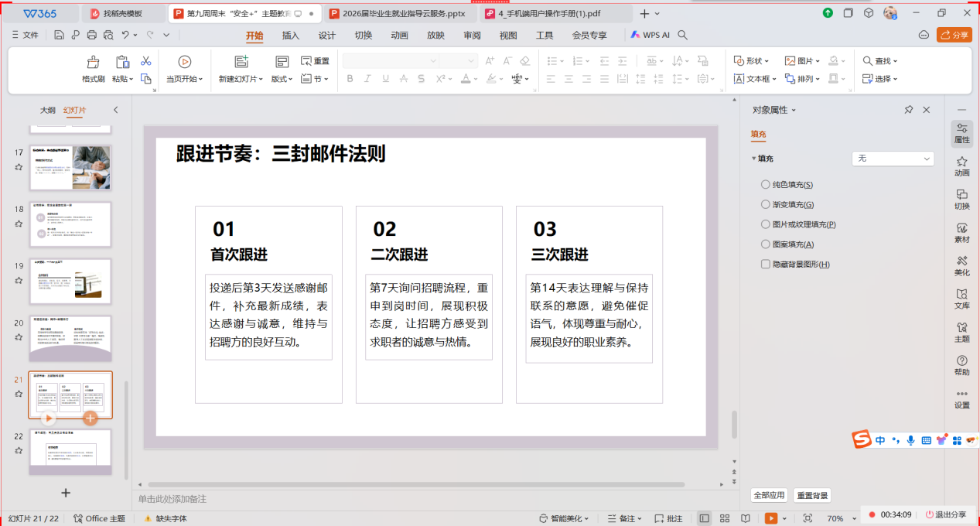Click the New Slide (新建幻灯片) icon

click(x=241, y=62)
